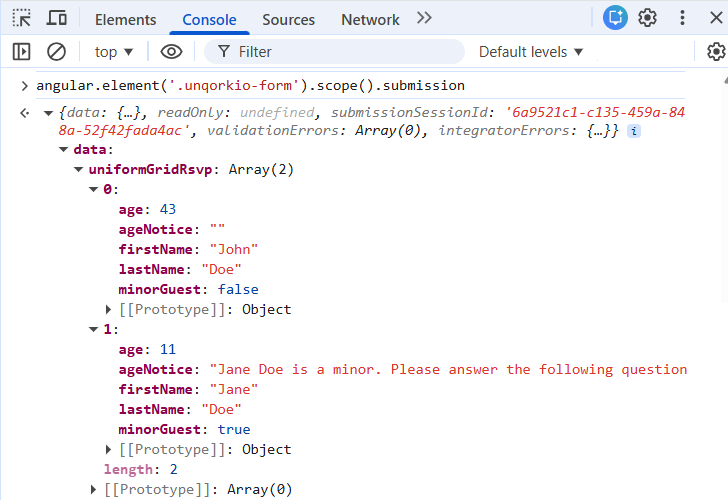728x500 pixels.
Task: Expand Prototype Object under John entry
Action: [108, 309]
